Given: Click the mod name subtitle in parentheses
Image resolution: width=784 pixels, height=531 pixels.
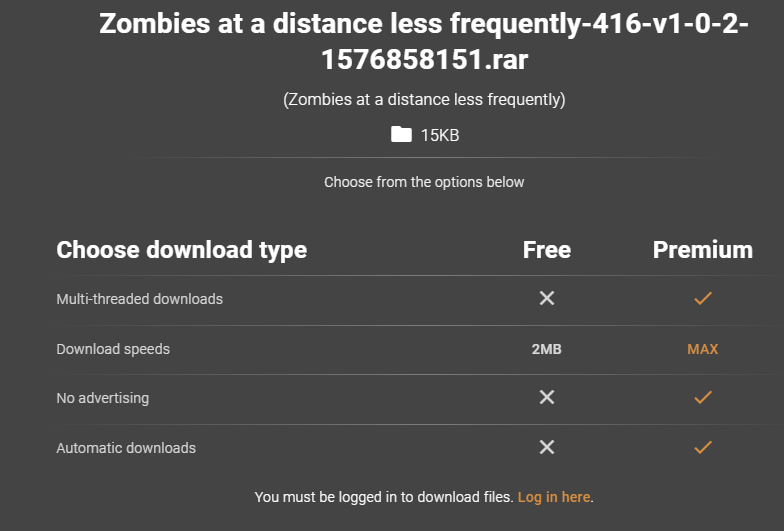Looking at the screenshot, I should pos(424,99).
